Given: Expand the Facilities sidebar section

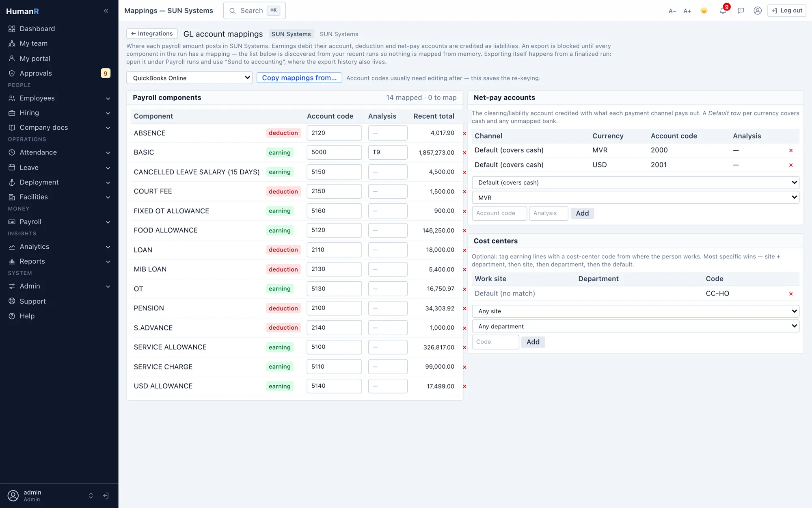Looking at the screenshot, I should click(x=59, y=197).
